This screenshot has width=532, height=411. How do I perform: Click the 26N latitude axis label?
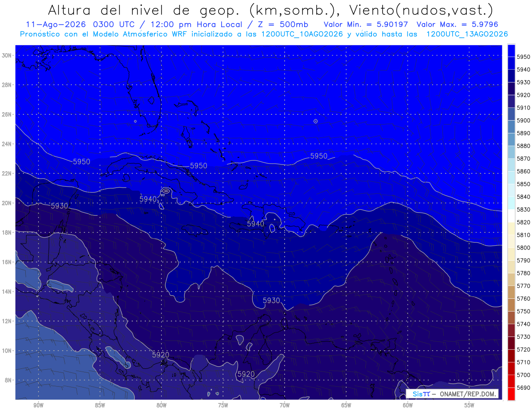tap(7, 114)
